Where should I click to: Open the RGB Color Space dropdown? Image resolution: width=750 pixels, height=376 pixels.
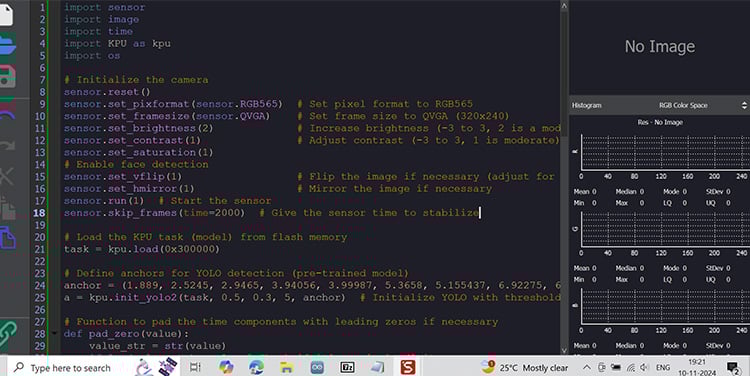tap(702, 105)
